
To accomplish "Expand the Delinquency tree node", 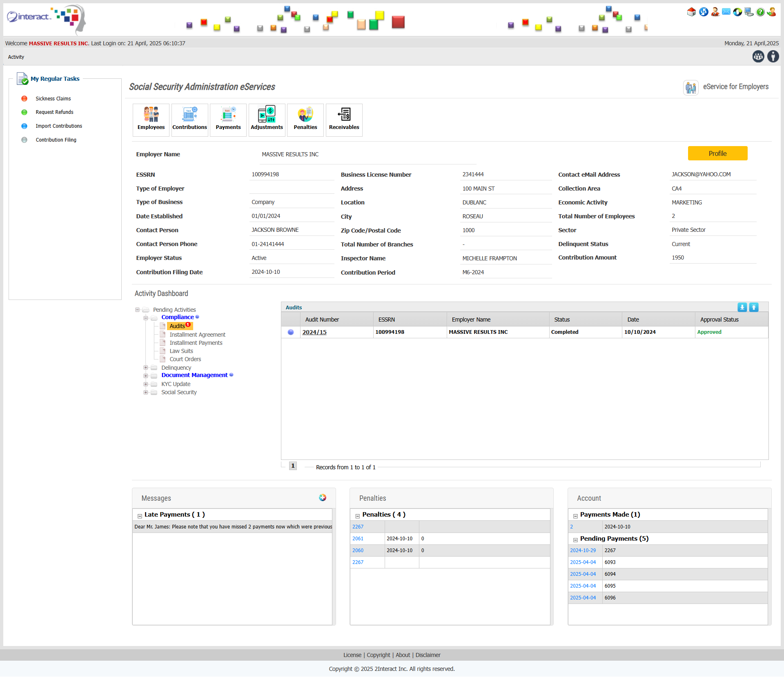I will (x=146, y=368).
